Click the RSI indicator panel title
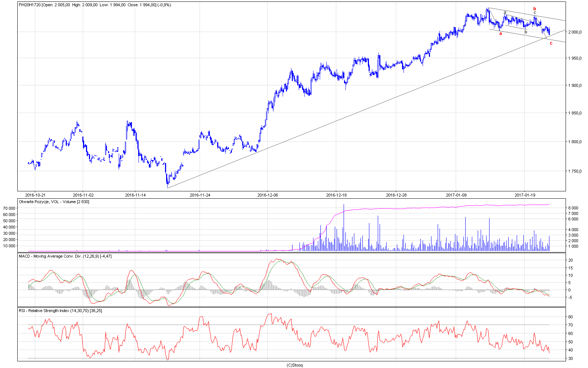Viewport: 588px width, 368px height. click(60, 311)
